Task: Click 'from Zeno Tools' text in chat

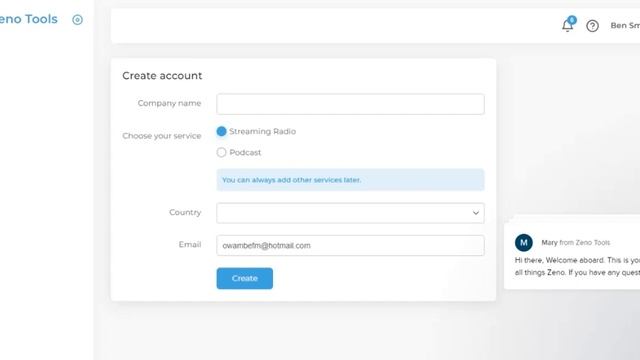Action: click(584, 242)
